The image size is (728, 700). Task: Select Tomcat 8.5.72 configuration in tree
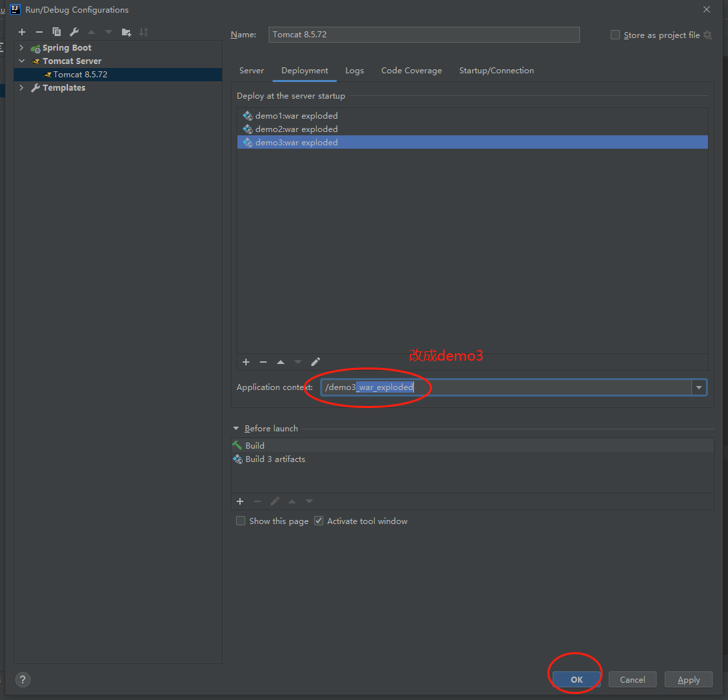pos(118,74)
